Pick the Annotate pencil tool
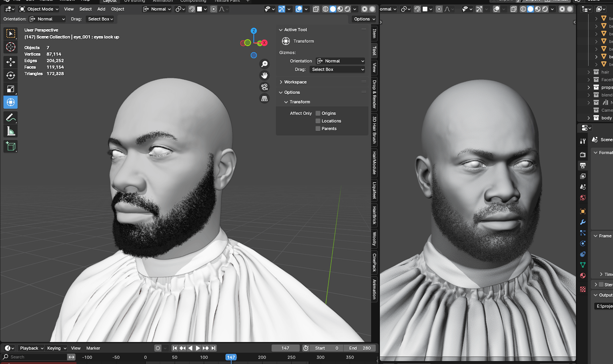The image size is (613, 364). (11, 117)
